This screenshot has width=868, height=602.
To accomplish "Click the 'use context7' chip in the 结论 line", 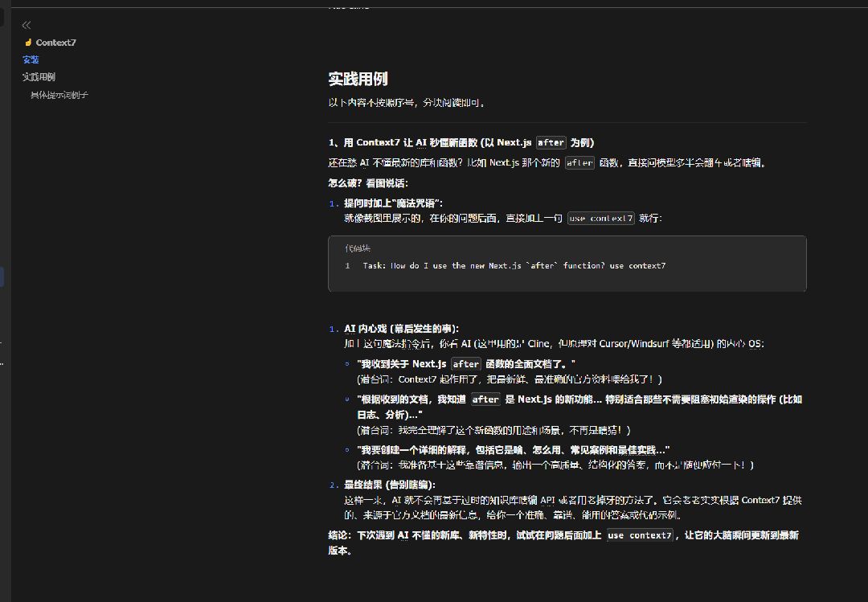I will [639, 535].
